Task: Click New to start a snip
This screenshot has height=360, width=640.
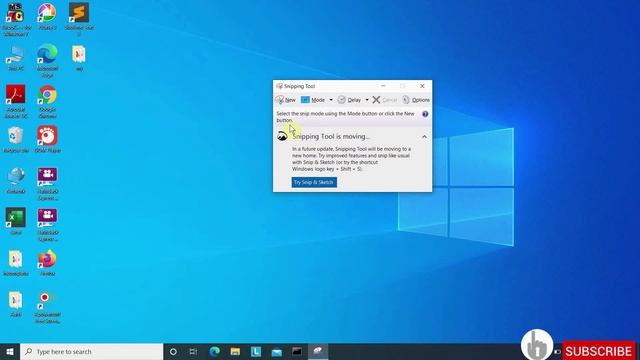Action: tap(285, 100)
